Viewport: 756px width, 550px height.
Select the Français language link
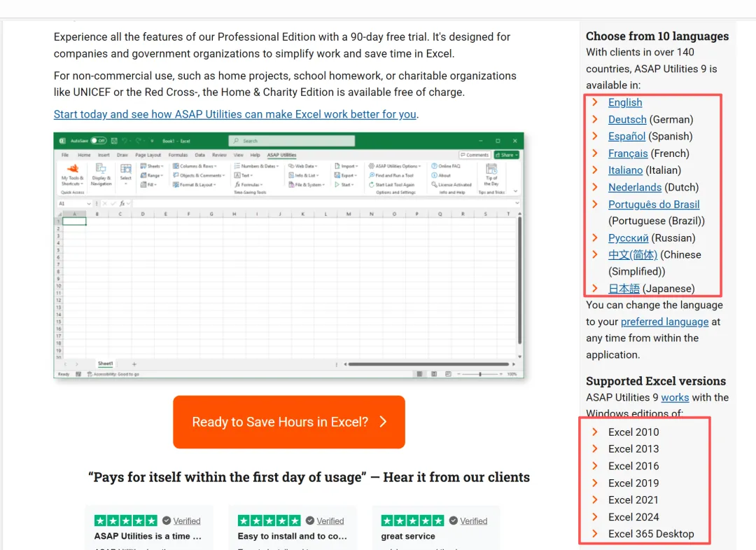pyautogui.click(x=628, y=153)
